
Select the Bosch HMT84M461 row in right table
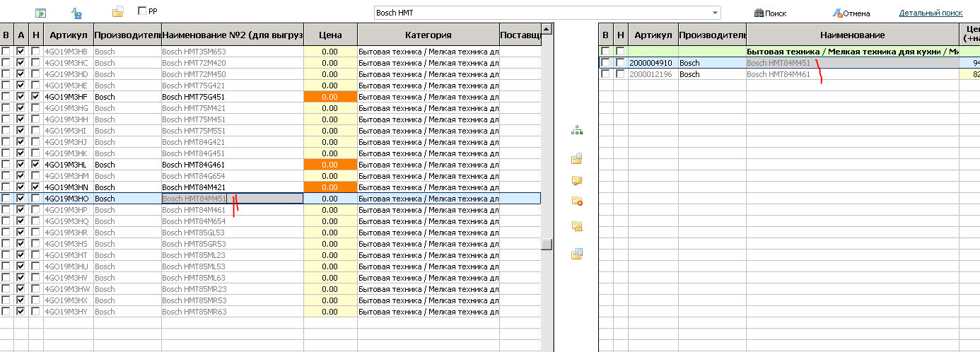(852, 74)
